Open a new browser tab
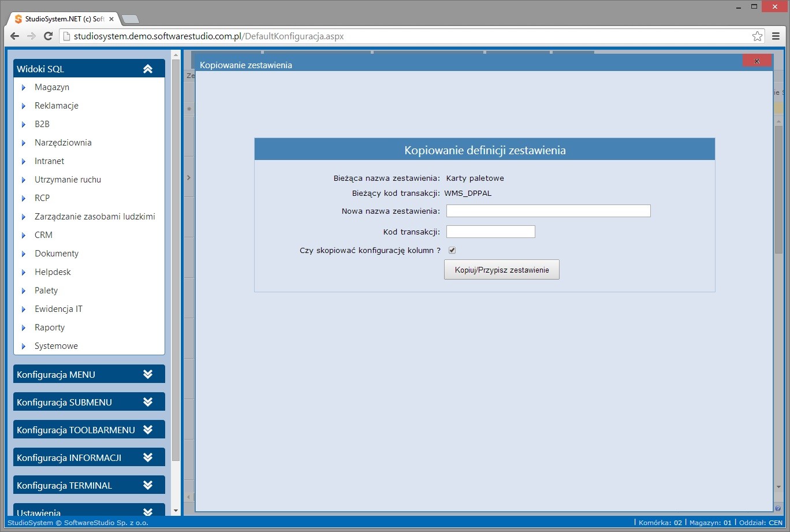Viewport: 790px width, 532px height. click(131, 19)
